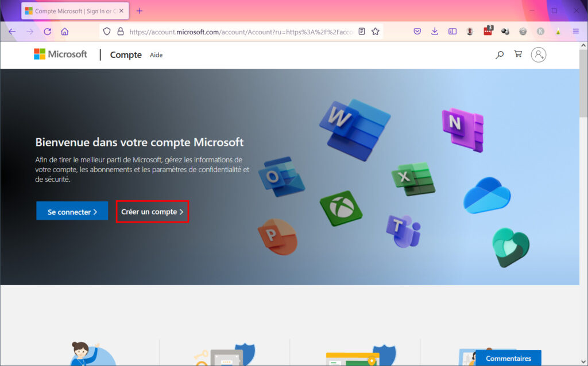
Task: Open the Commentaires feedback button
Action: [x=509, y=358]
